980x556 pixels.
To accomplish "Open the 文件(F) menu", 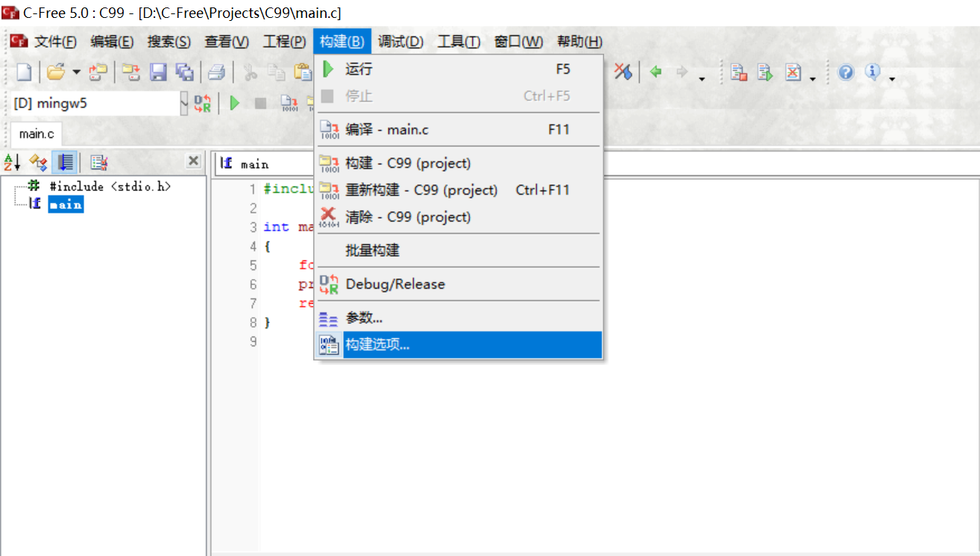I will point(55,42).
